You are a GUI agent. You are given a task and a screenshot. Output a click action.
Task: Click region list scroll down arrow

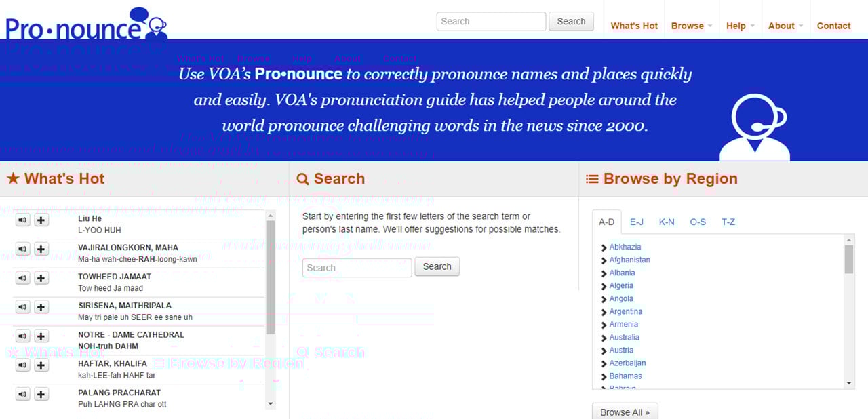click(849, 384)
